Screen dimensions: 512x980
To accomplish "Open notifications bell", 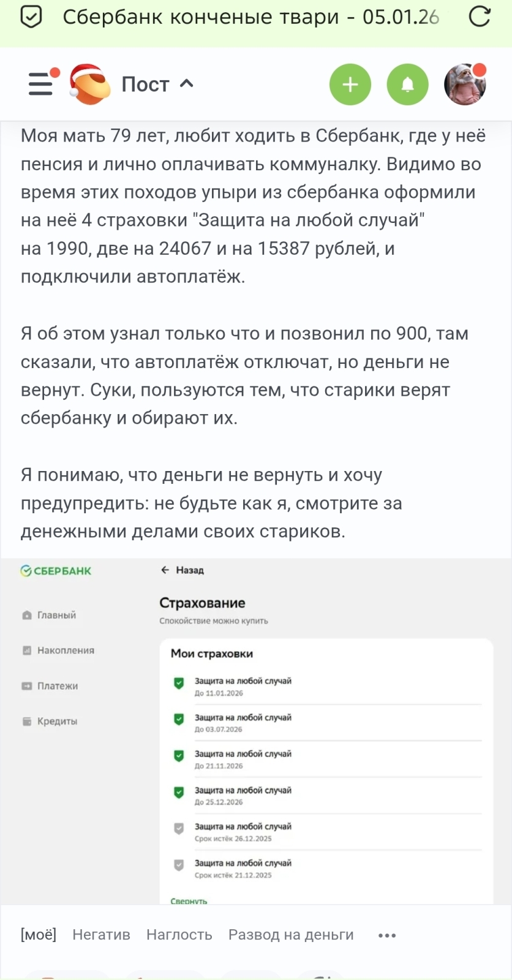I will pos(407,85).
